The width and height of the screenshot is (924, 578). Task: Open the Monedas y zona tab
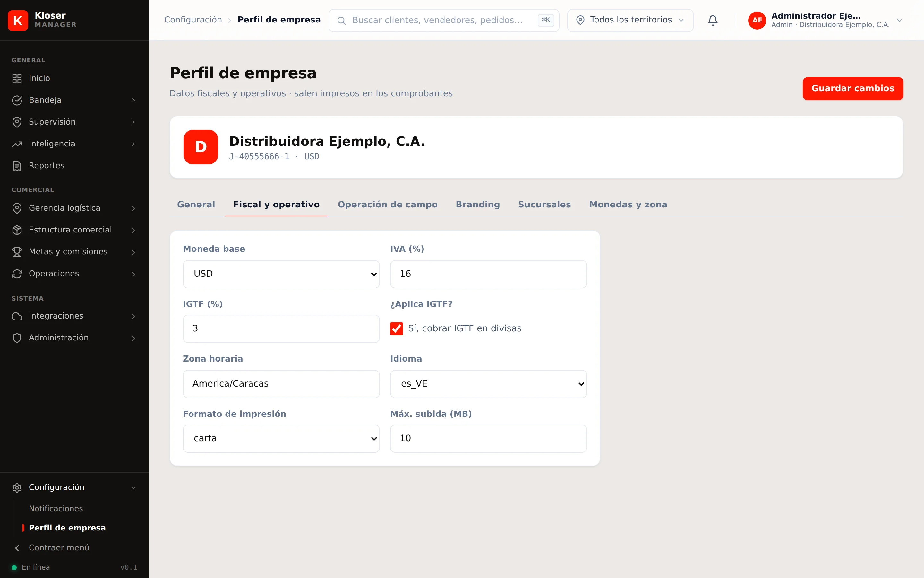[628, 205]
